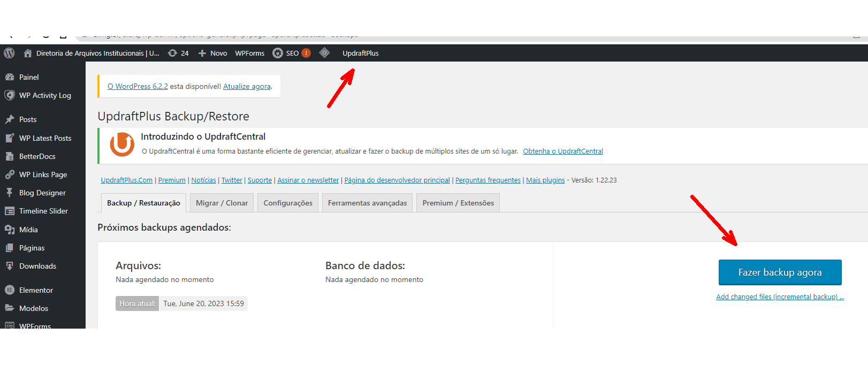The height and width of the screenshot is (365, 868).
Task: Select the Backup / Restauração tab
Action: (x=143, y=203)
